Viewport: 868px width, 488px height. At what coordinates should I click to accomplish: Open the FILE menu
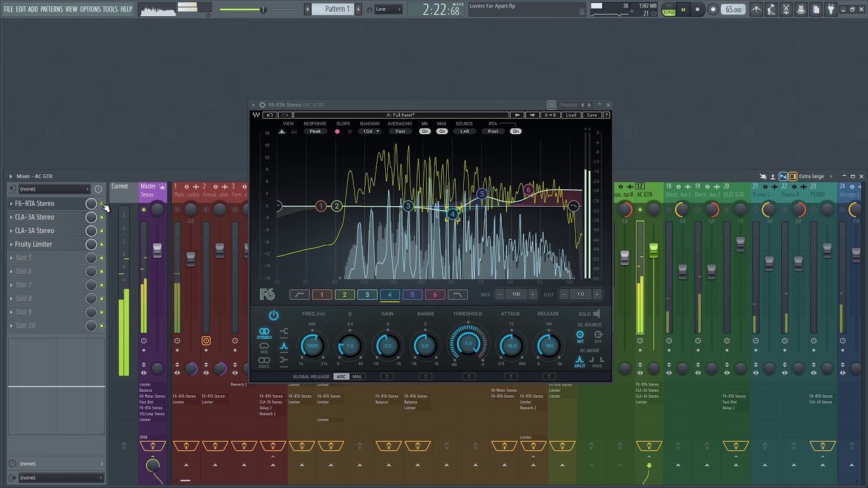click(x=9, y=9)
